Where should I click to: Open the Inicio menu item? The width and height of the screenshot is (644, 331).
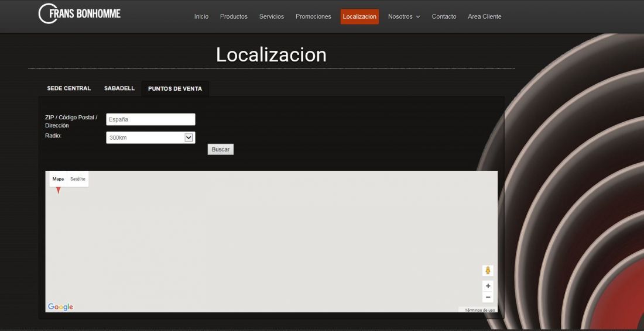pos(201,17)
